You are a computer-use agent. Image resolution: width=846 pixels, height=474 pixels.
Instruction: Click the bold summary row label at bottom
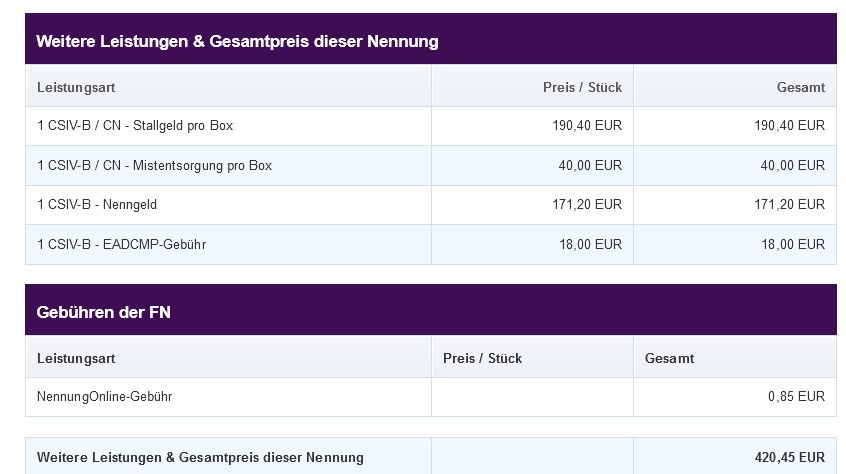coord(200,457)
